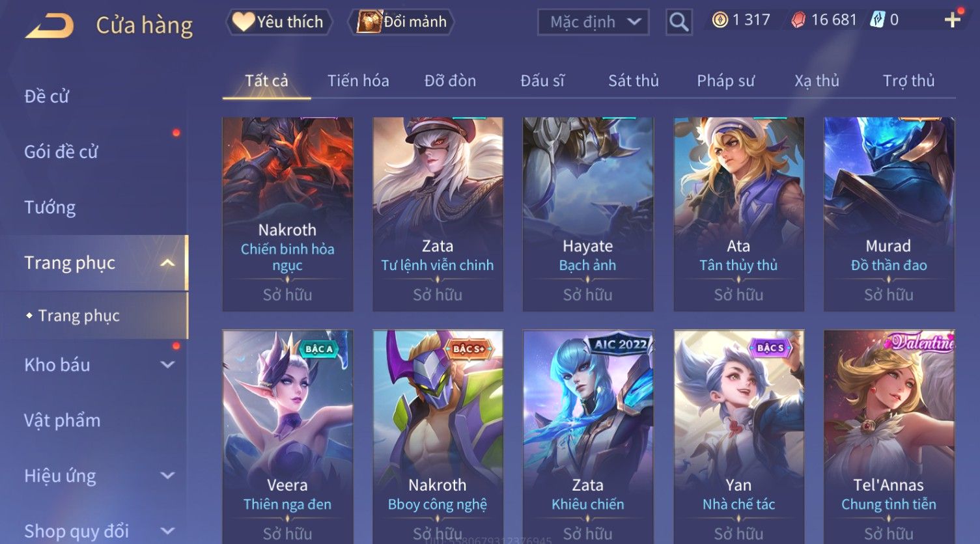Open Yêu thích favorites heart

279,22
